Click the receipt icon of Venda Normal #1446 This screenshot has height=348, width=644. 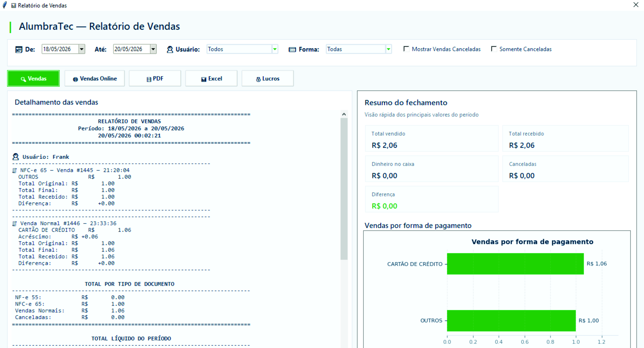15,223
